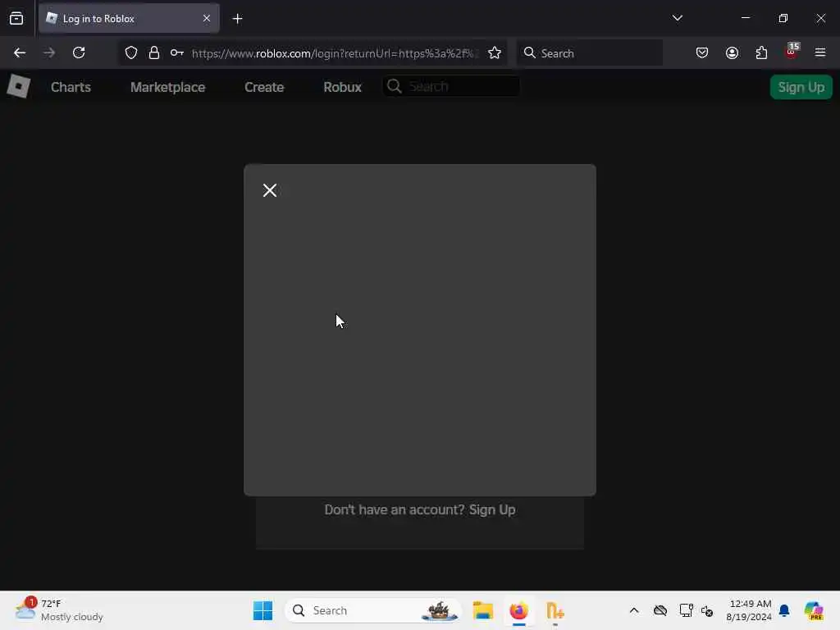This screenshot has height=630, width=840.
Task: Open the extension with badge 15
Action: tap(792, 52)
